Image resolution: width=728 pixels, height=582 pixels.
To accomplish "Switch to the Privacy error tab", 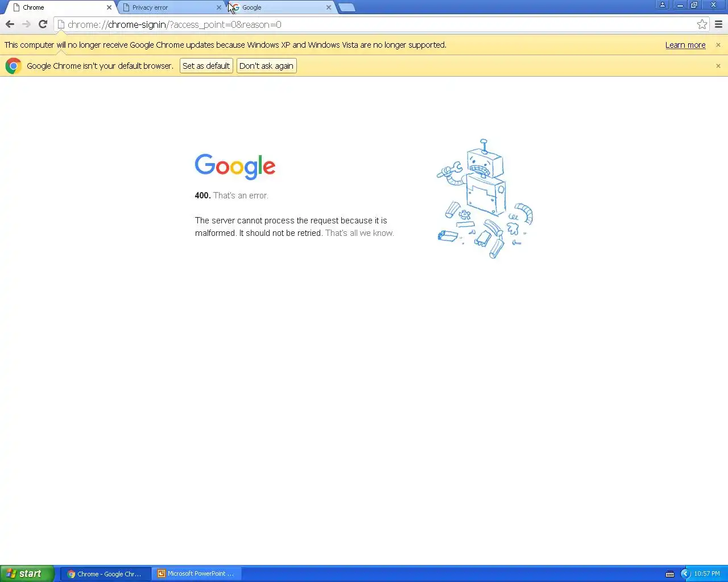I will [x=171, y=7].
